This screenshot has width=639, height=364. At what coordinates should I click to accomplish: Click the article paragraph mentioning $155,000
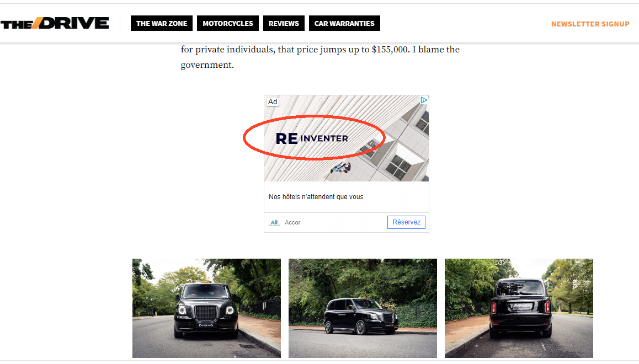[320, 57]
